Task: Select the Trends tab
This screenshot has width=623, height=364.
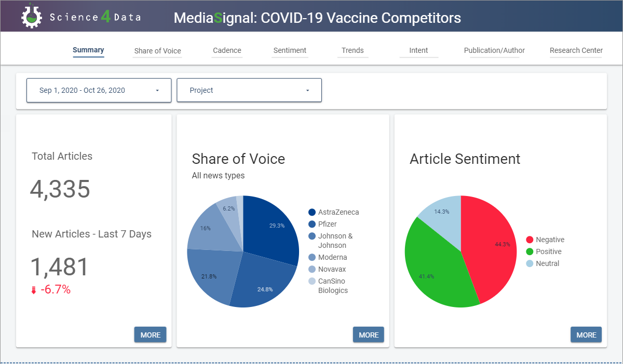Action: tap(353, 50)
